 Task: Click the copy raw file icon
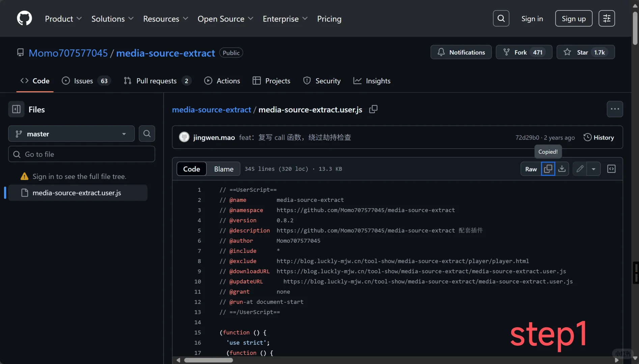coord(548,169)
